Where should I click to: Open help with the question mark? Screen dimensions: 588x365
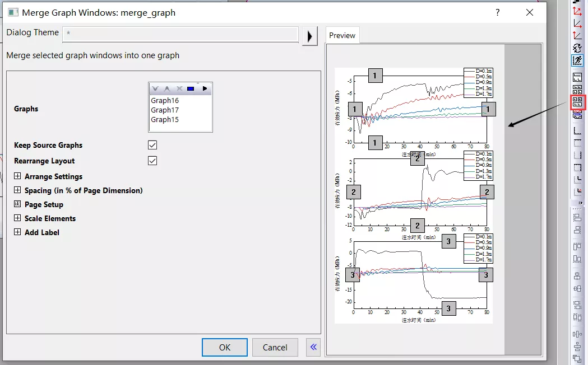(x=498, y=12)
